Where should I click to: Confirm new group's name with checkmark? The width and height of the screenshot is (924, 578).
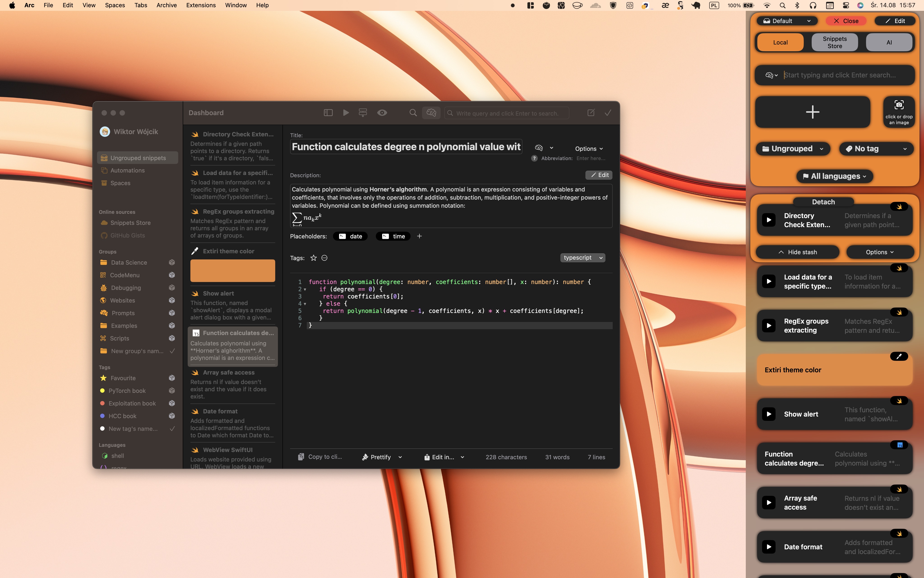(172, 351)
